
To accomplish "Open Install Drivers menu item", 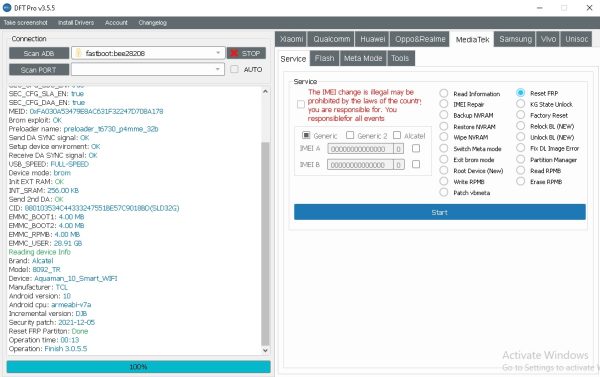I will (76, 23).
